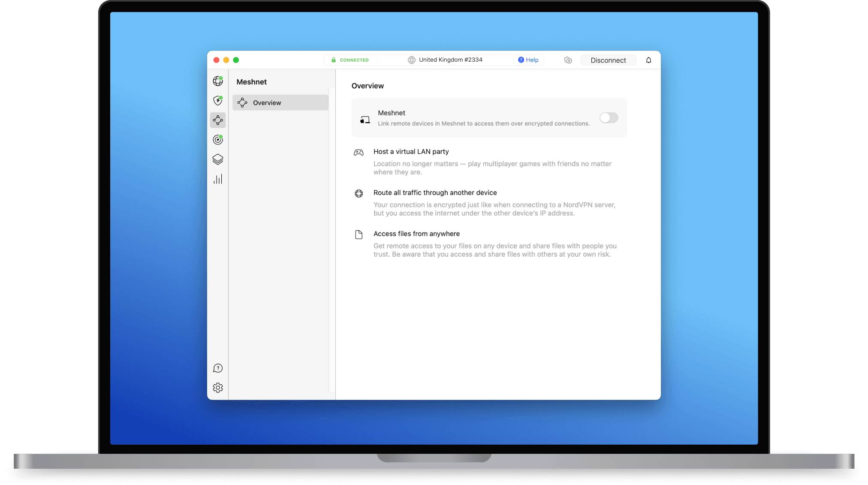Select the Threat Protection shield icon
Image resolution: width=868 pixels, height=485 pixels.
pos(217,100)
